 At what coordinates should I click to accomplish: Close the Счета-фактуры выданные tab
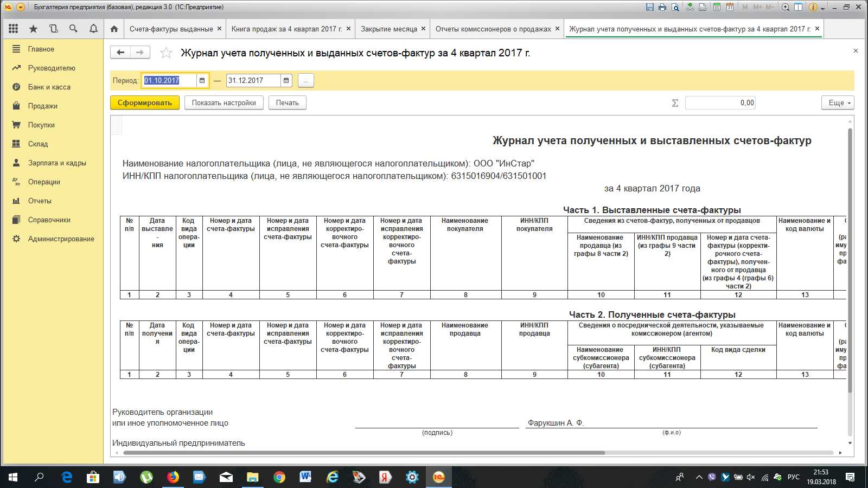tap(219, 29)
